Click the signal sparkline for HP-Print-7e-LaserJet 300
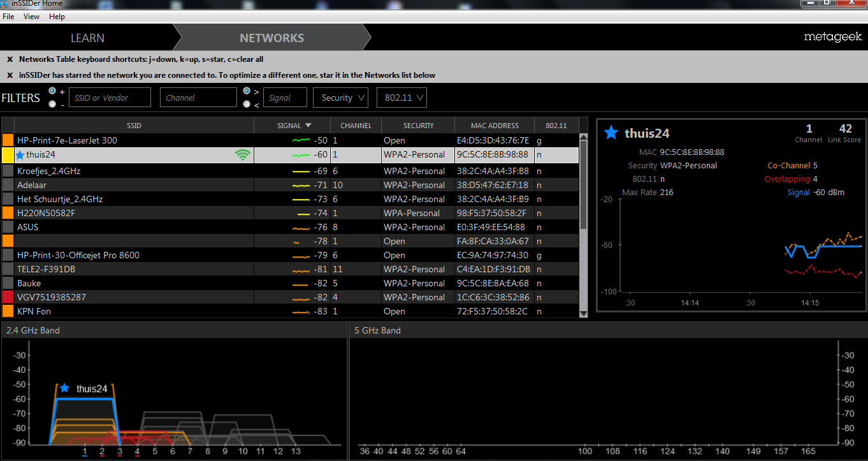 (x=301, y=140)
